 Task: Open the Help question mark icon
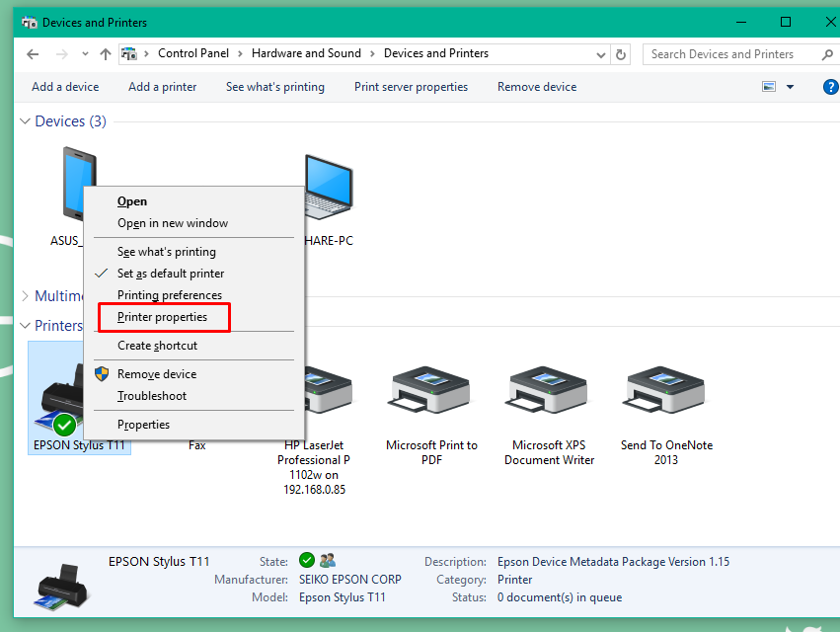[x=830, y=87]
